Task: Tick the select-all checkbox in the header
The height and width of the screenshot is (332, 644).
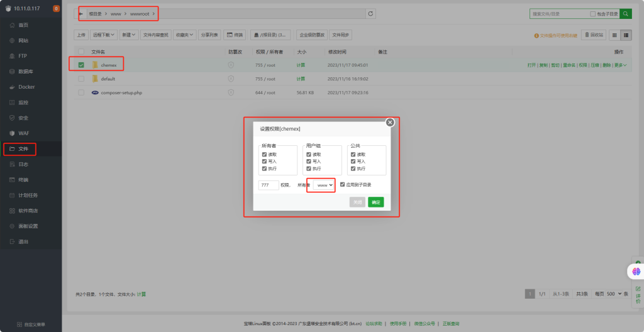Action: click(81, 52)
